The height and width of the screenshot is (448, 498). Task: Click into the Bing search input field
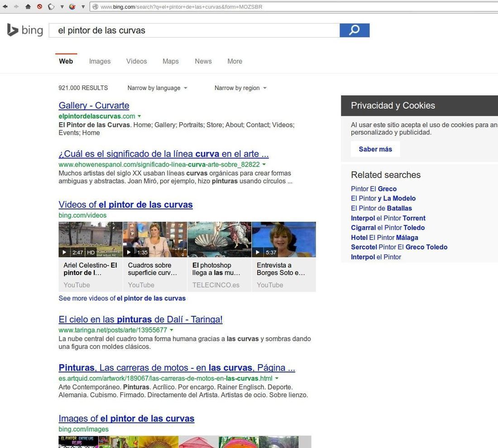click(x=194, y=30)
